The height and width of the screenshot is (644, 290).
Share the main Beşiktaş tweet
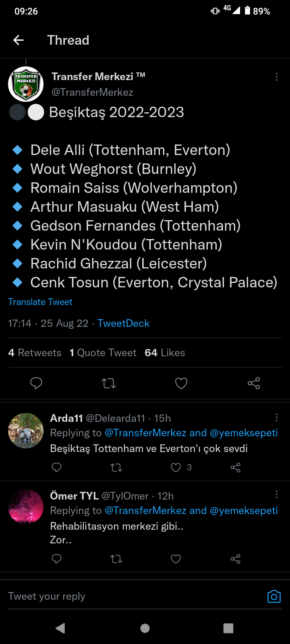pos(254,383)
